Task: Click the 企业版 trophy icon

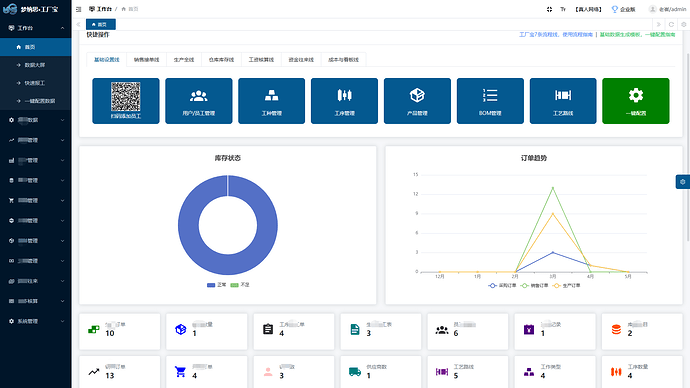Action: click(615, 9)
